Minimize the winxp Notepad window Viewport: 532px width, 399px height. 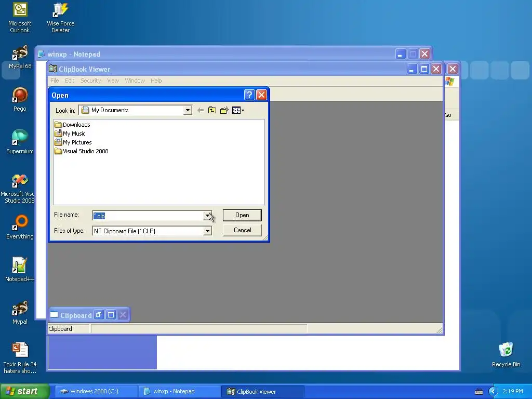(401, 54)
